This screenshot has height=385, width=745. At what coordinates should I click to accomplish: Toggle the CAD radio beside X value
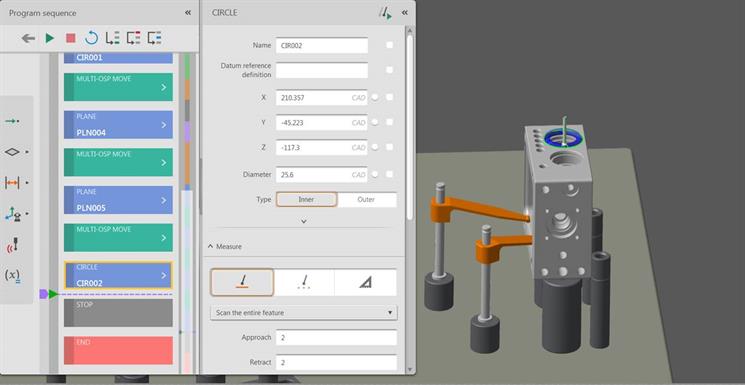coord(375,97)
